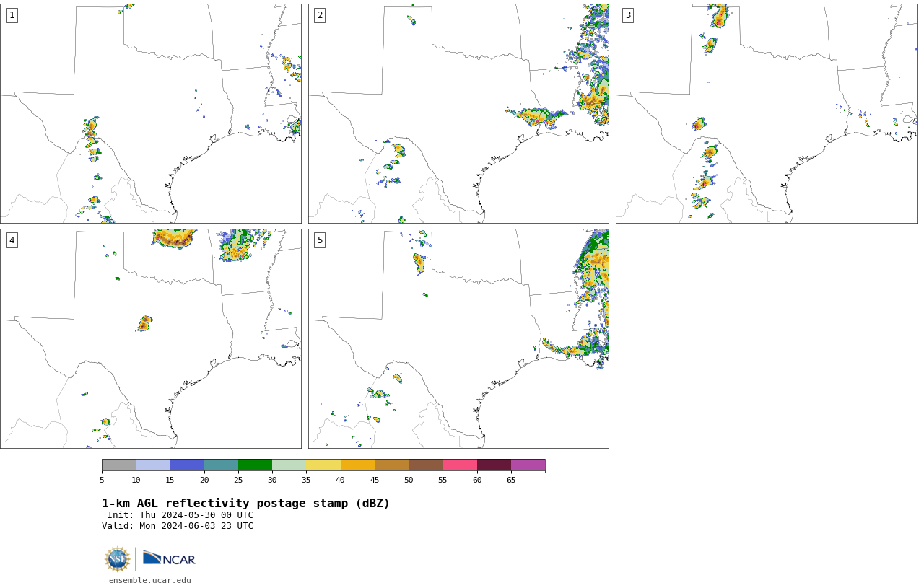Select the dark green 25-30 dBZ swatch
The width and height of the screenshot is (924, 588).
coord(255,465)
